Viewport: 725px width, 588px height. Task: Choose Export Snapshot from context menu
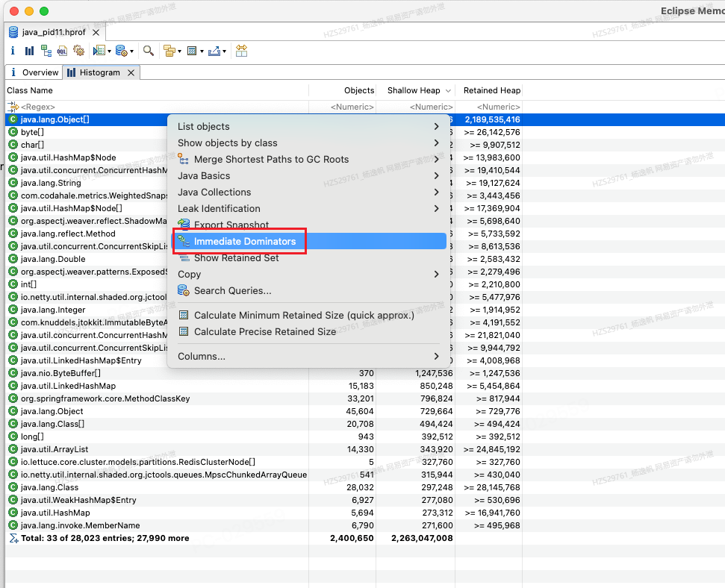(308, 225)
